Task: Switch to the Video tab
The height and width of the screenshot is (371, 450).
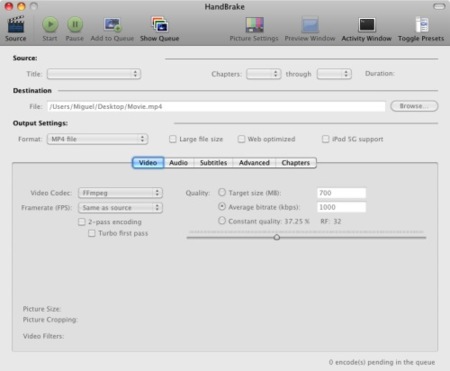Action: pyautogui.click(x=148, y=163)
